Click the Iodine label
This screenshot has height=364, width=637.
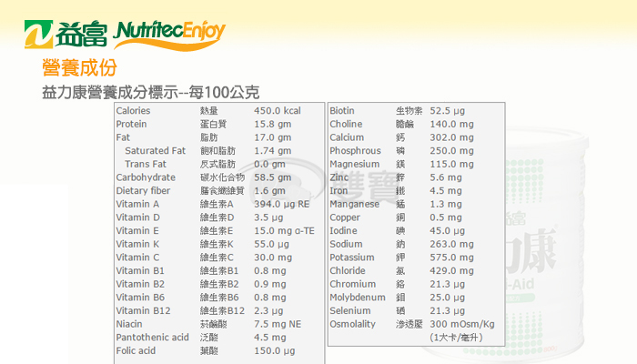click(x=343, y=231)
